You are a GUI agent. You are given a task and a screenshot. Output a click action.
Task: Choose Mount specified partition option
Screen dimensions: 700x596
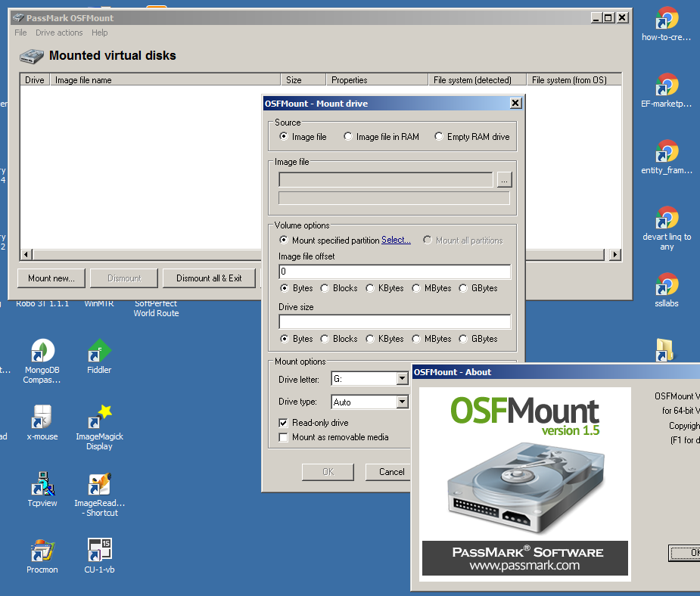pyautogui.click(x=283, y=240)
